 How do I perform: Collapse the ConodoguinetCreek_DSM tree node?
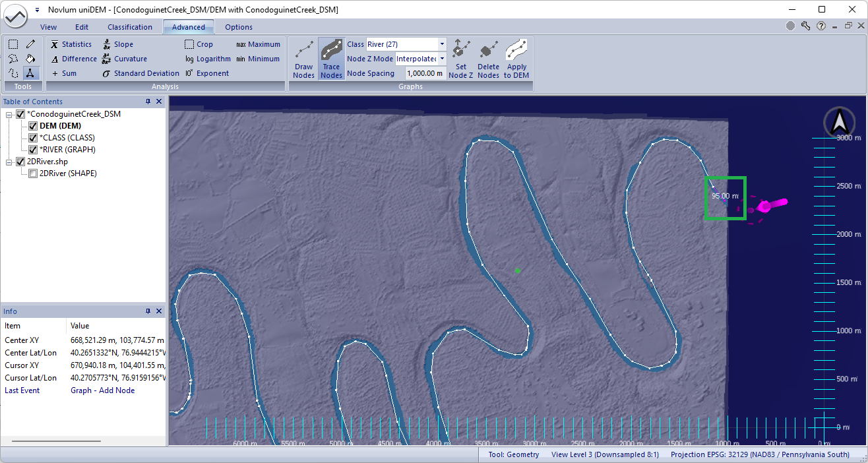(9, 114)
